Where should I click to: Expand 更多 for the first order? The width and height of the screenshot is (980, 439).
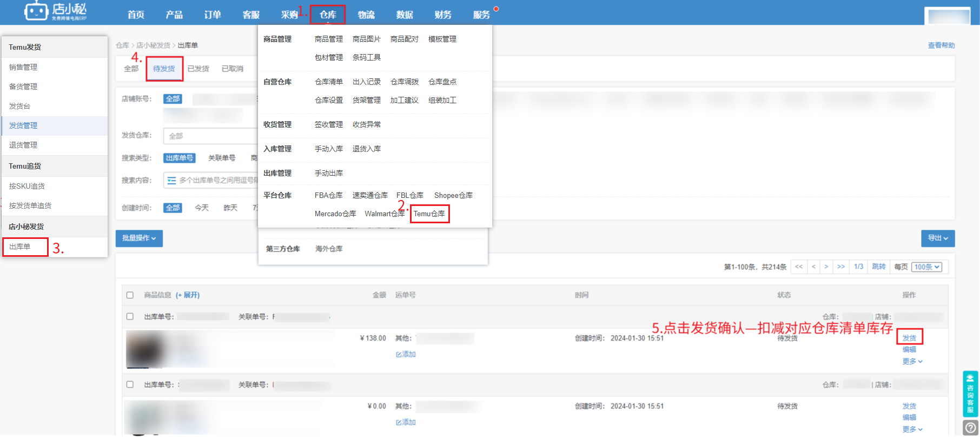coord(912,361)
